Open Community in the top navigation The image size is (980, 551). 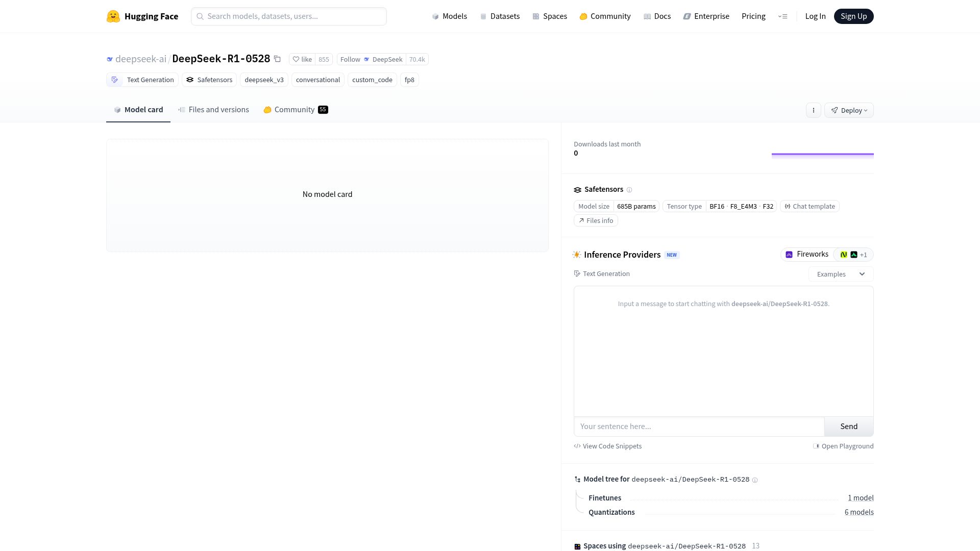point(605,16)
